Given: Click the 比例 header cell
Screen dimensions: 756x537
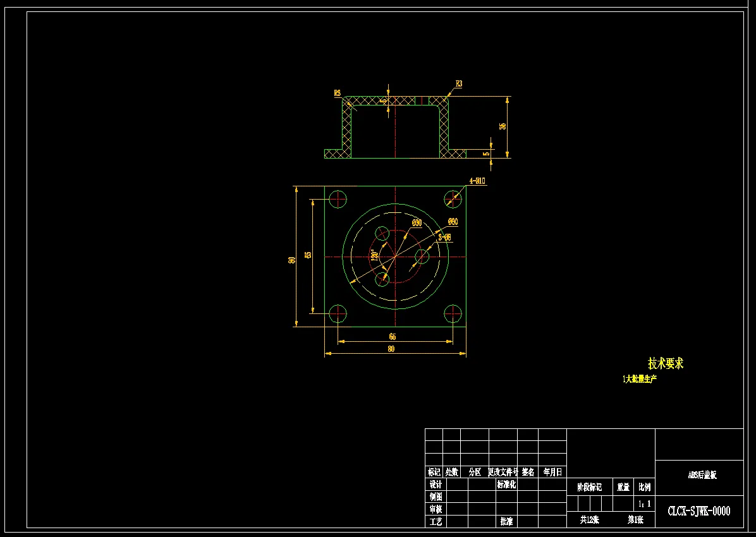Looking at the screenshot, I should (645, 487).
